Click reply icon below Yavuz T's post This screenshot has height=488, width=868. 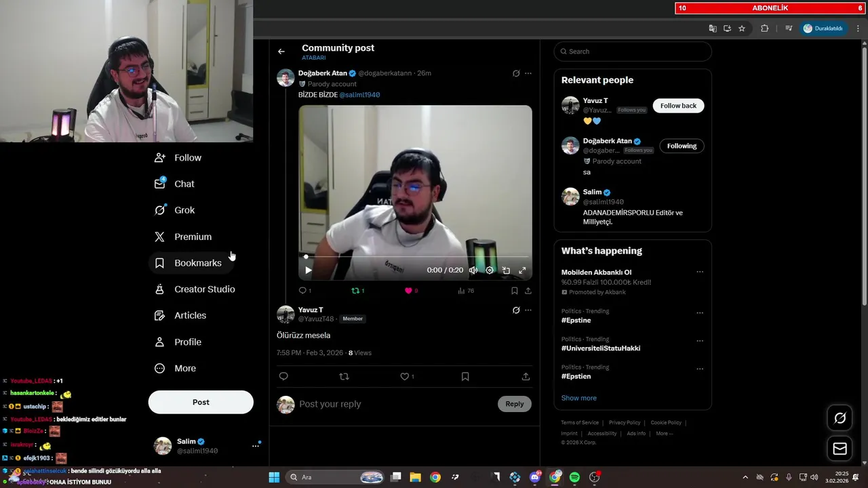click(x=283, y=377)
